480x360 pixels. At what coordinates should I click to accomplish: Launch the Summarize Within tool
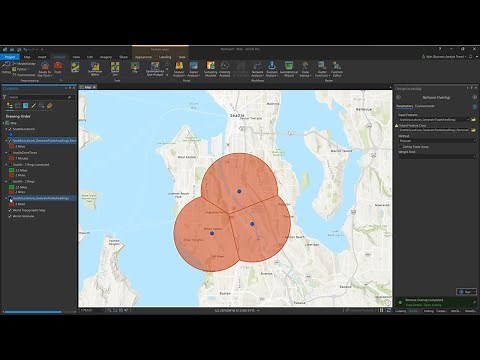(95, 69)
